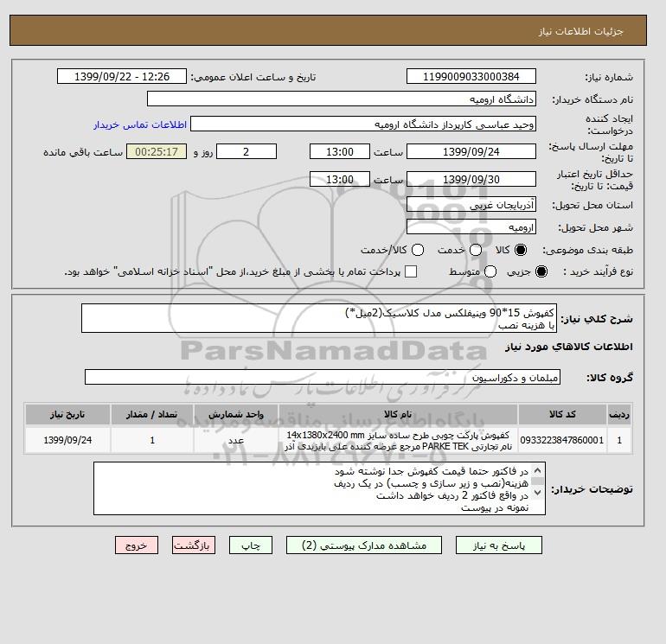Tick the اسناد خزانه اسلامی payment checkbox
666x644 pixels.
(411, 271)
